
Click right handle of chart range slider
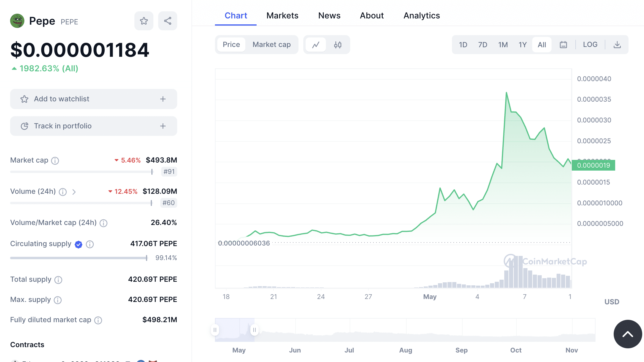click(255, 330)
